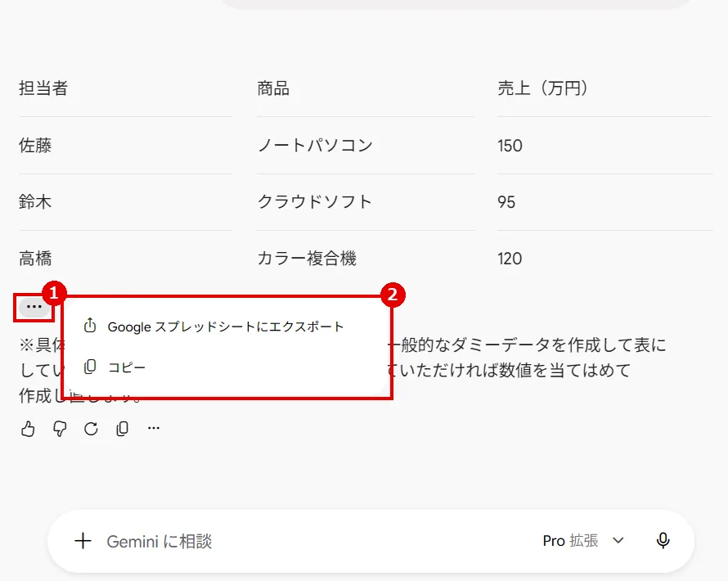Click the 担当者 column header

(x=43, y=88)
